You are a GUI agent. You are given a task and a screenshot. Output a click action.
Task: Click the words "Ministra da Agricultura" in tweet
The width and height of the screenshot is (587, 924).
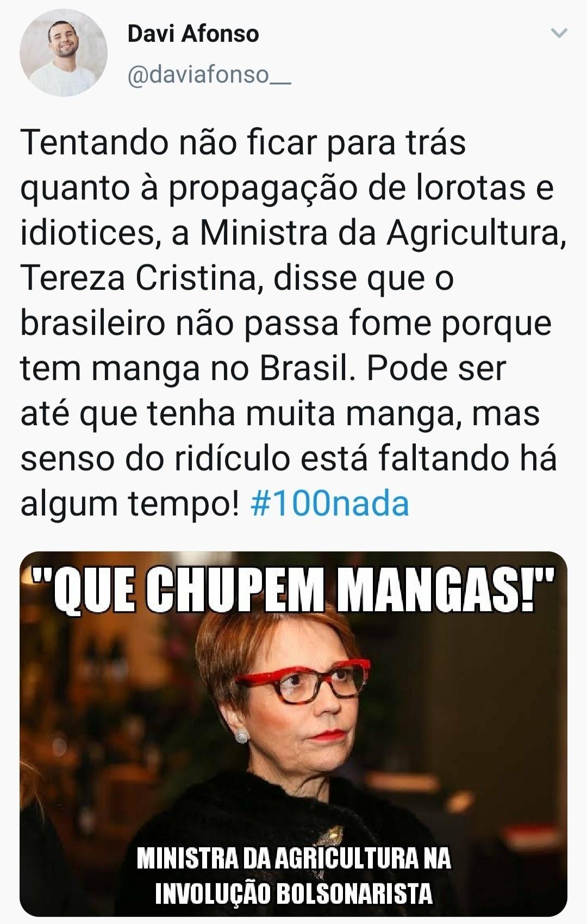(379, 233)
